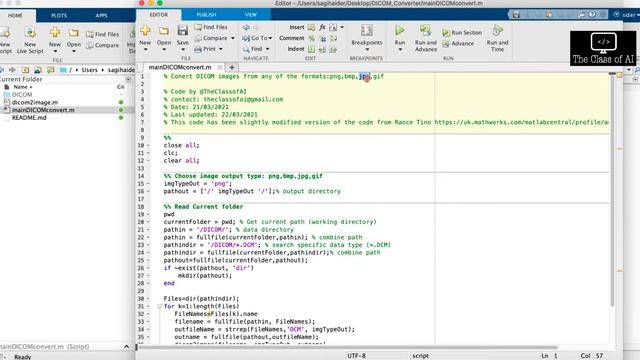640x360 pixels.
Task: Select the mainDICOMconvert.m editor file tab
Action: [x=180, y=67]
